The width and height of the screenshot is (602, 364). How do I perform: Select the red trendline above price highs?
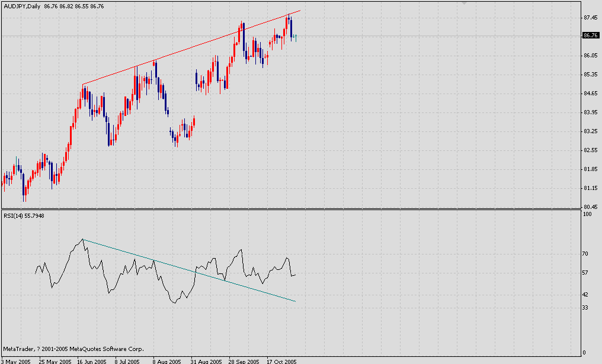point(192,48)
